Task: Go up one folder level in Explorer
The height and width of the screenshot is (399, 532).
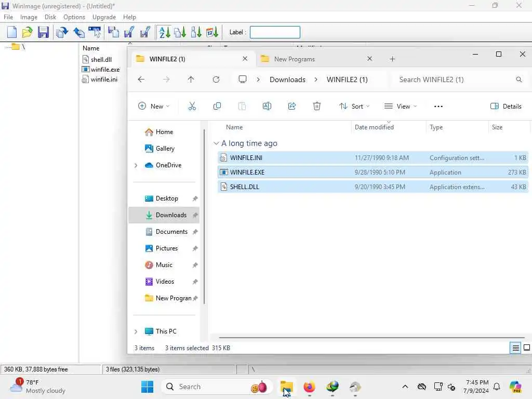Action: click(x=191, y=79)
